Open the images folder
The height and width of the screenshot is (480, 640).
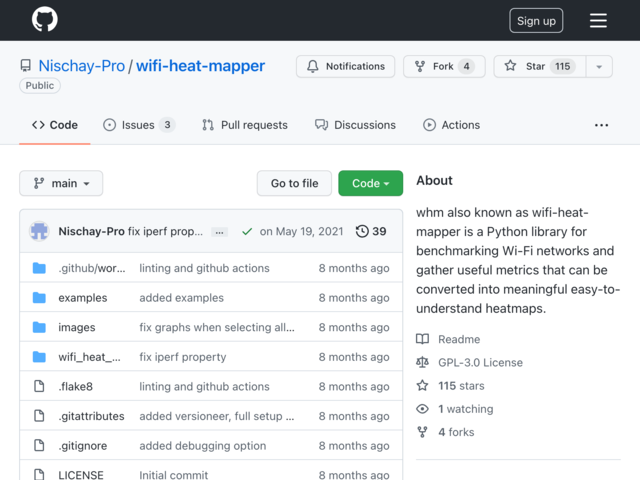[77, 327]
